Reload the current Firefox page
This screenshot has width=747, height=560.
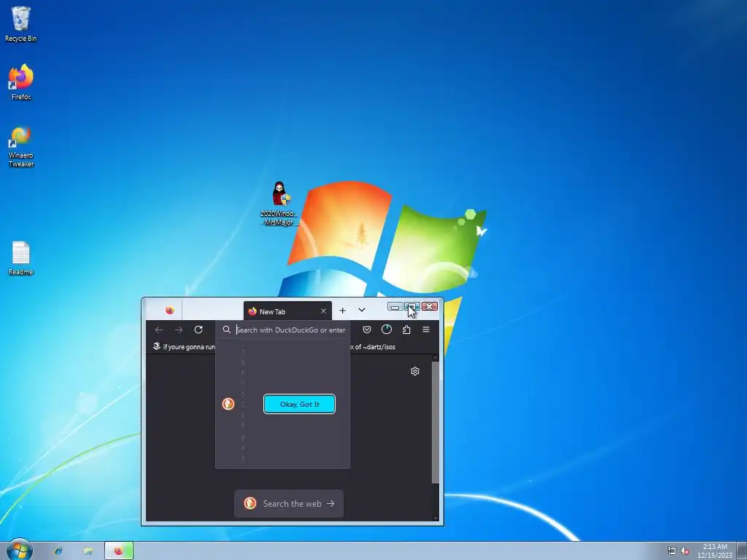(x=198, y=330)
